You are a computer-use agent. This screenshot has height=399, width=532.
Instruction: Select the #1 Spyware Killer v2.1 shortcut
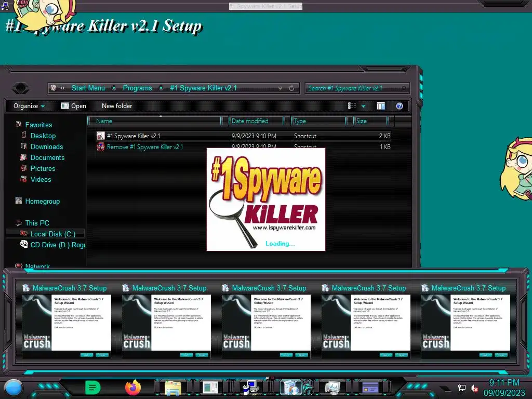click(243, 136)
